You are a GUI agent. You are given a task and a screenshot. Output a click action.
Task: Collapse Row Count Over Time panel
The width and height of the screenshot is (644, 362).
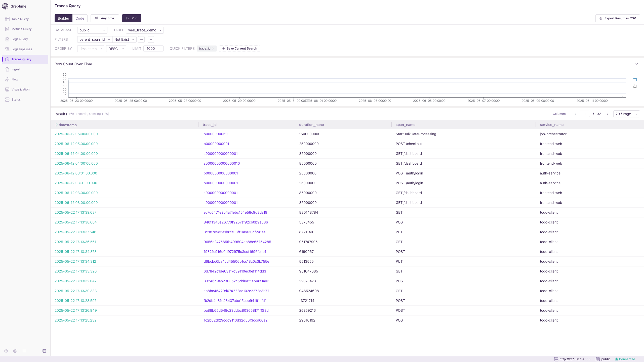point(637,64)
